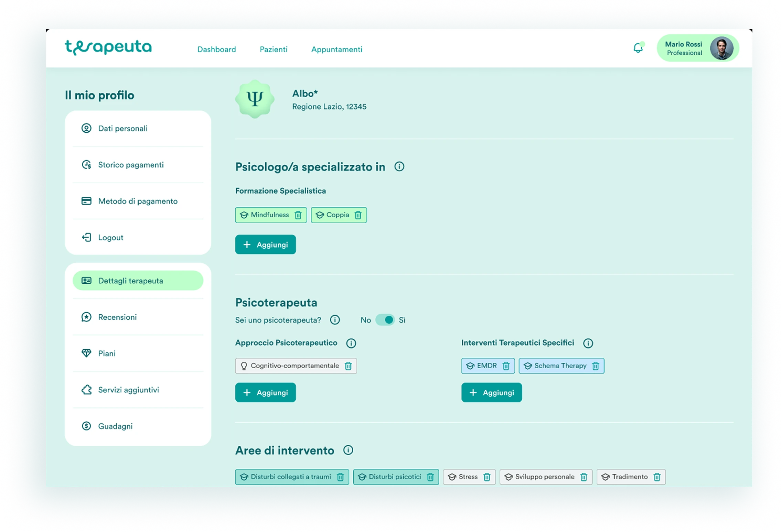Click the Albo psi badge icon
Image resolution: width=781 pixels, height=532 pixels.
click(x=255, y=99)
